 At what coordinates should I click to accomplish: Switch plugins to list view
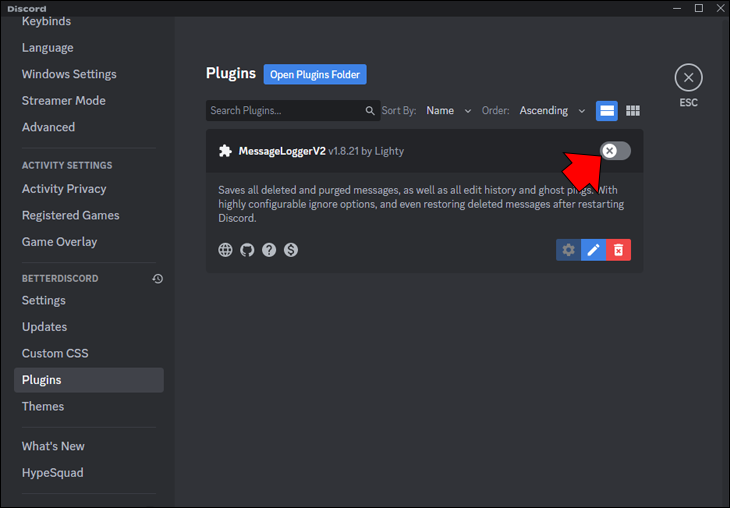pyautogui.click(x=607, y=111)
